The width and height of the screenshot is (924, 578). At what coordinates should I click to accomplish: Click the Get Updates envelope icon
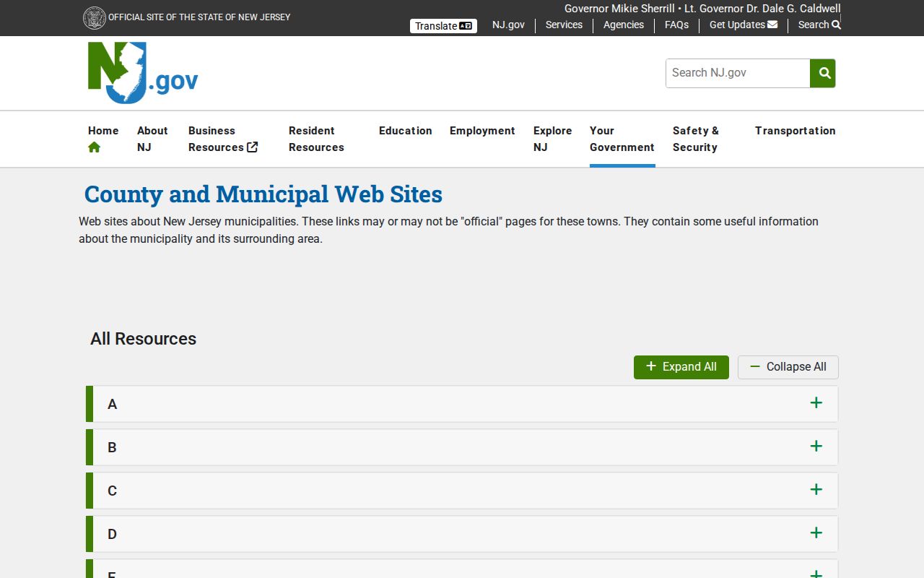[x=772, y=25]
